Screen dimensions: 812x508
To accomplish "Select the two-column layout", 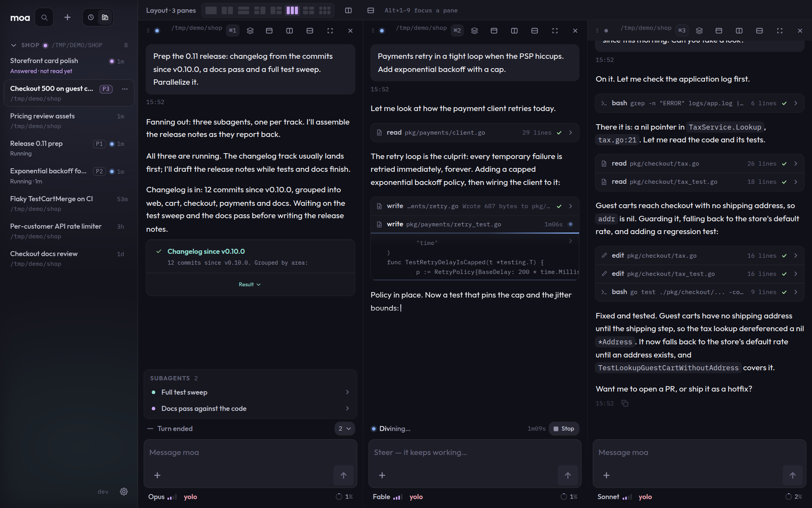I will (227, 10).
